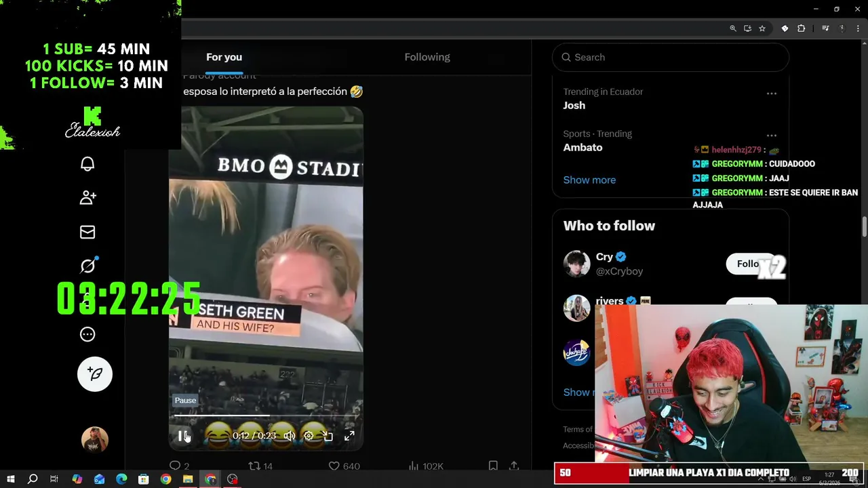Bookmark this page with star icon
The width and height of the screenshot is (868, 488).
pyautogui.click(x=762, y=28)
